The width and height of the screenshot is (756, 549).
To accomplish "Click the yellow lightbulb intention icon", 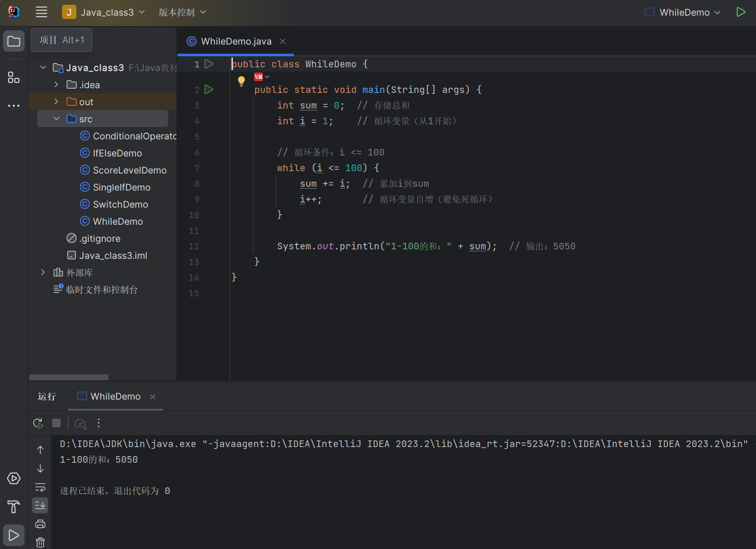I will tap(241, 81).
